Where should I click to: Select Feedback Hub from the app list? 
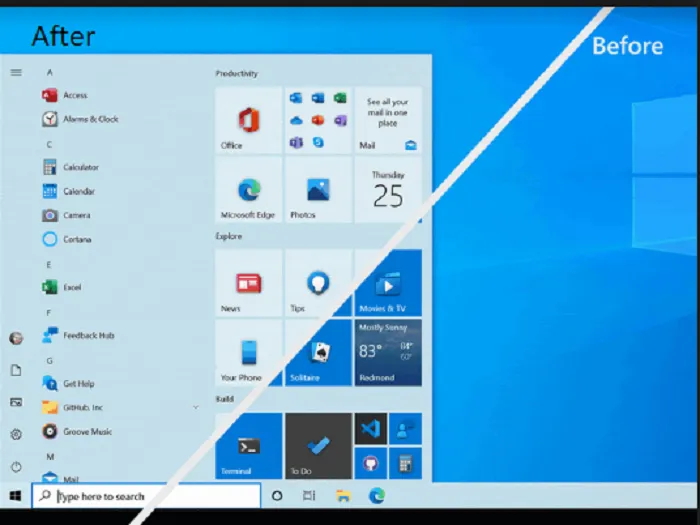coord(88,336)
